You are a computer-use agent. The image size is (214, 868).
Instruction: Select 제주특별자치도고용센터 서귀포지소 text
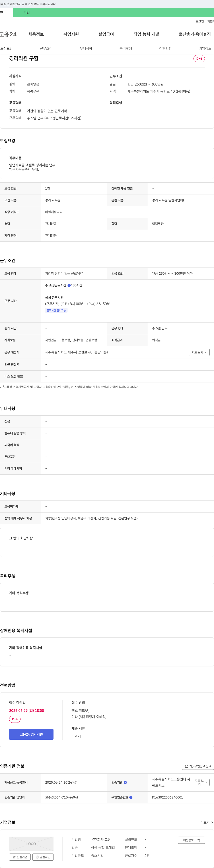(171, 782)
